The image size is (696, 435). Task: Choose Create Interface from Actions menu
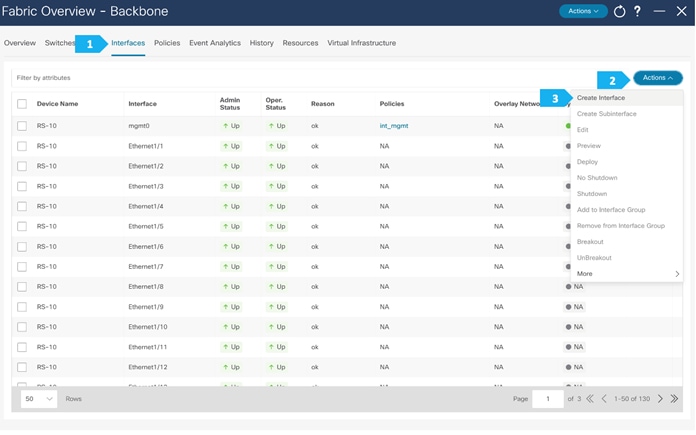tap(601, 98)
